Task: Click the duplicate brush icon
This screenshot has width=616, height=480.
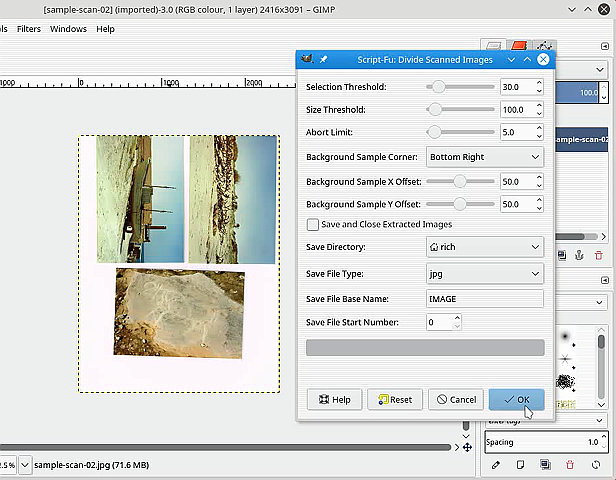Action: [x=545, y=465]
